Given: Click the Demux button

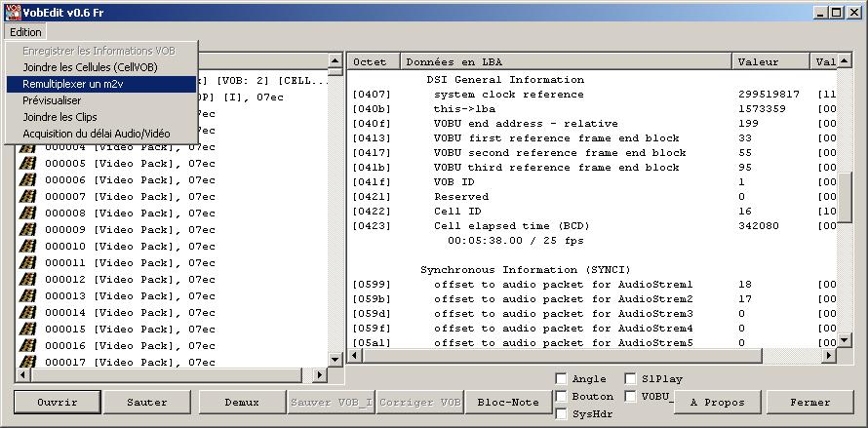Looking at the screenshot, I should 241,403.
